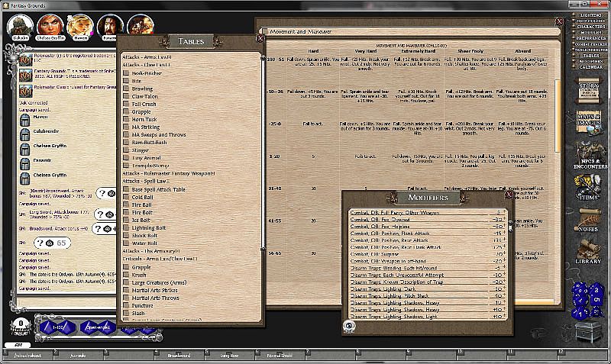Open the Base Spell Attack Table entry
This screenshot has width=611, height=364.
pyautogui.click(x=159, y=188)
